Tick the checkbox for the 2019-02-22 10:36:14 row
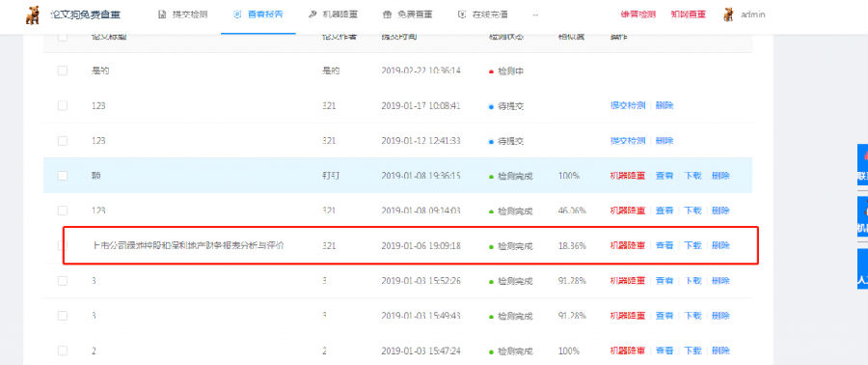This screenshot has width=868, height=365. point(63,70)
